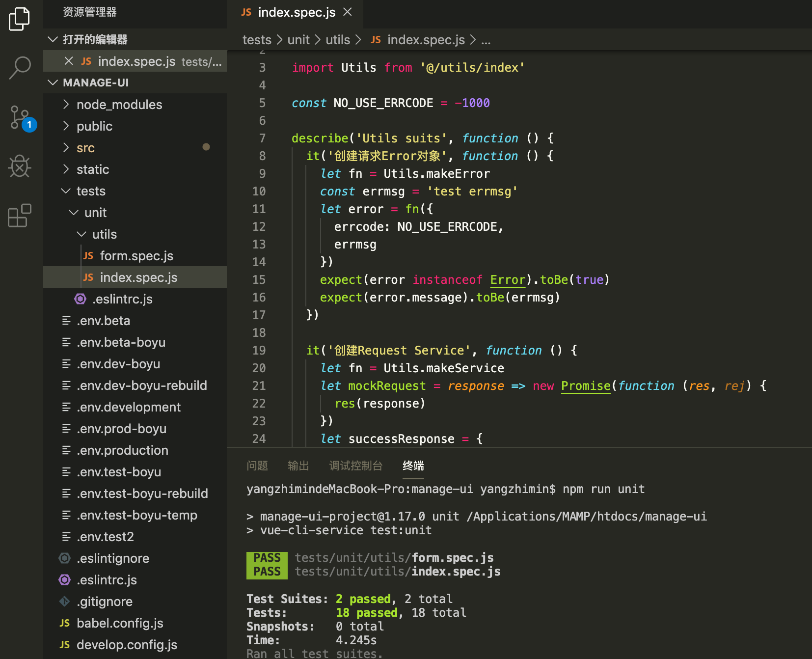Click '@/utils/index' import path string
Screen dimensions: 812x659
472,68
